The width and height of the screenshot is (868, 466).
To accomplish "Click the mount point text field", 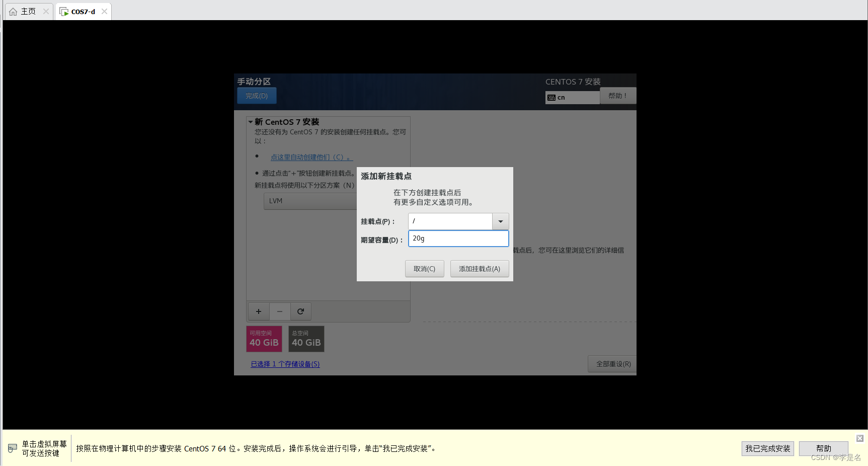I will pyautogui.click(x=450, y=221).
